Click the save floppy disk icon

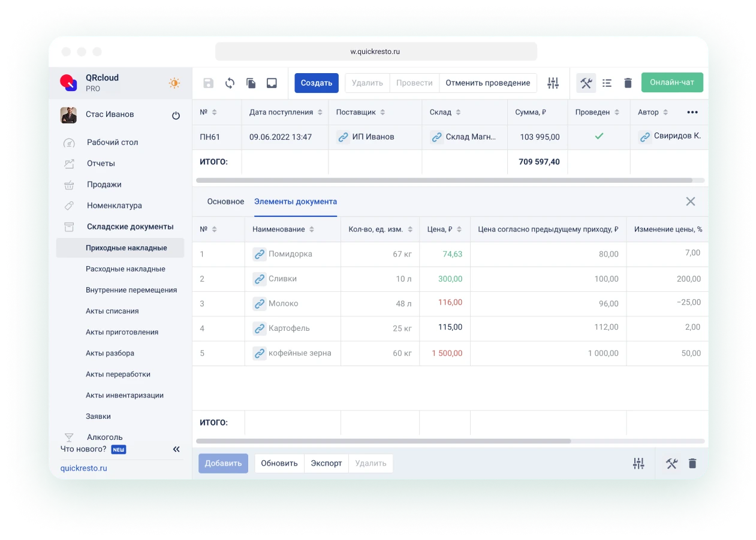coord(208,83)
